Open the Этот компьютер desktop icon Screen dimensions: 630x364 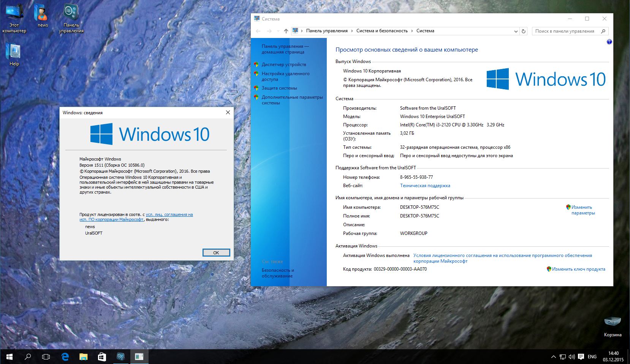click(x=14, y=18)
